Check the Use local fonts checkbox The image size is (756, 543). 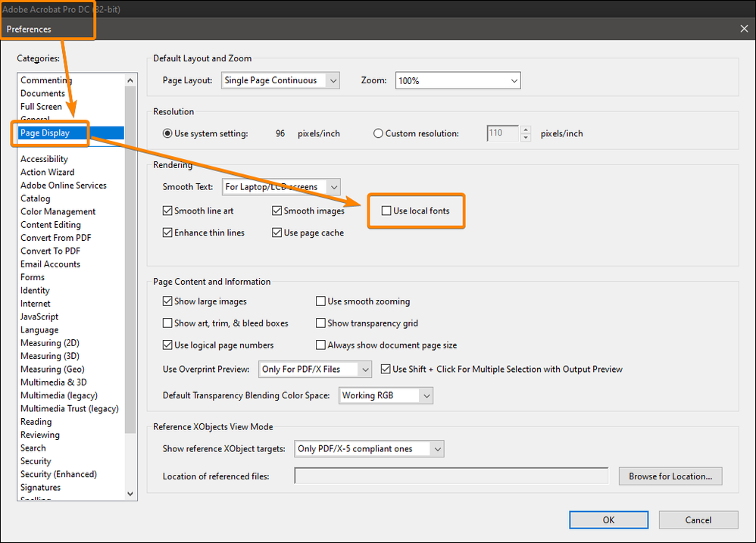pos(386,211)
